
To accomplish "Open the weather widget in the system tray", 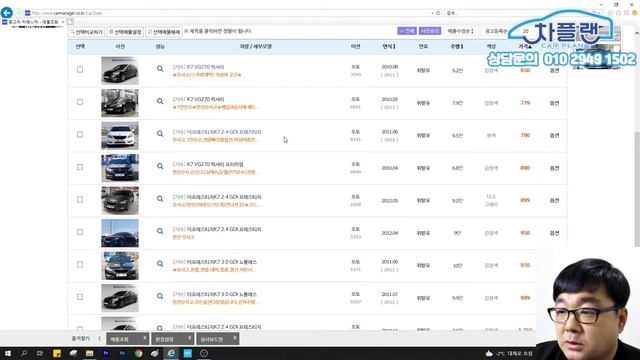I will [x=509, y=353].
